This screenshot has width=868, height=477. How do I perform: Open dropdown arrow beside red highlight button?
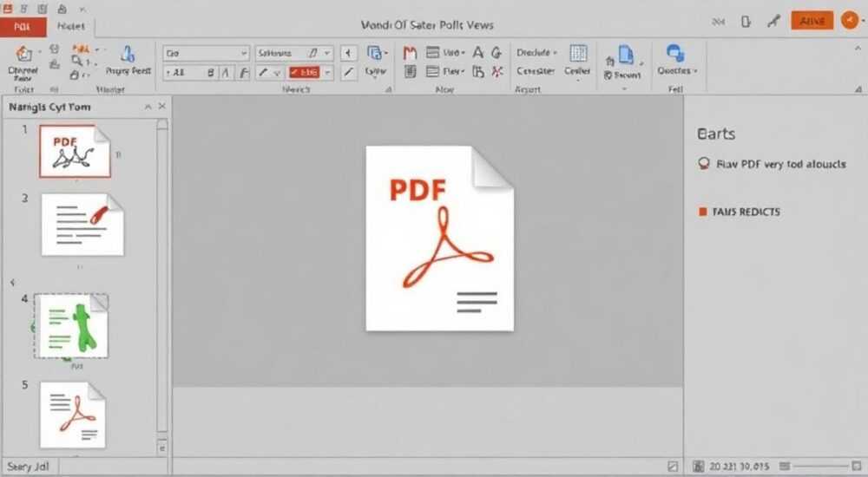tap(327, 73)
